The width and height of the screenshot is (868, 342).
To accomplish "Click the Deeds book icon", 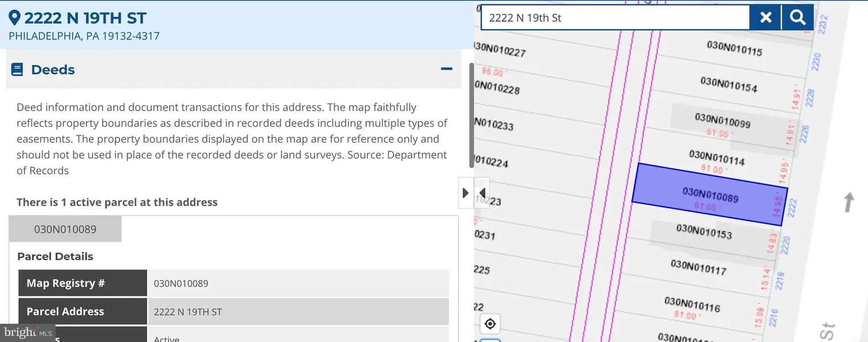I will pyautogui.click(x=17, y=70).
